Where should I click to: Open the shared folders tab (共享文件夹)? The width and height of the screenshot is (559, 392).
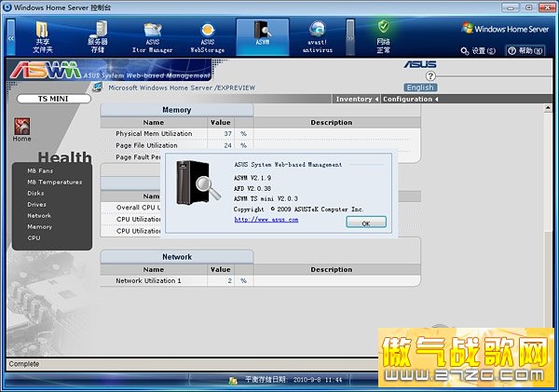[43, 37]
